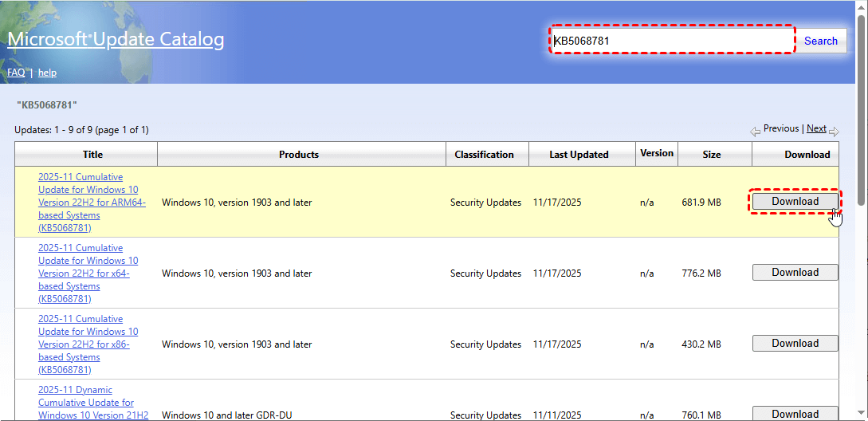This screenshot has width=868, height=421.
Task: Click the right arrow icon after Next
Action: click(x=834, y=131)
